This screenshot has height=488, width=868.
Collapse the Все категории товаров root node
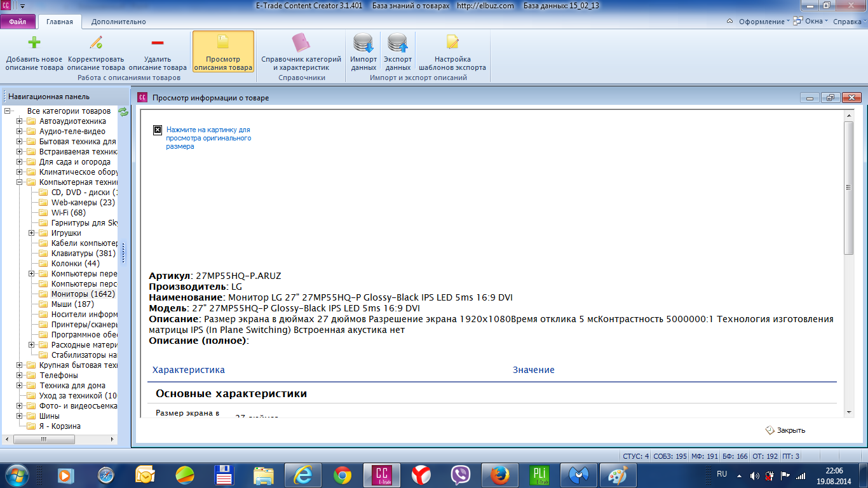click(8, 111)
